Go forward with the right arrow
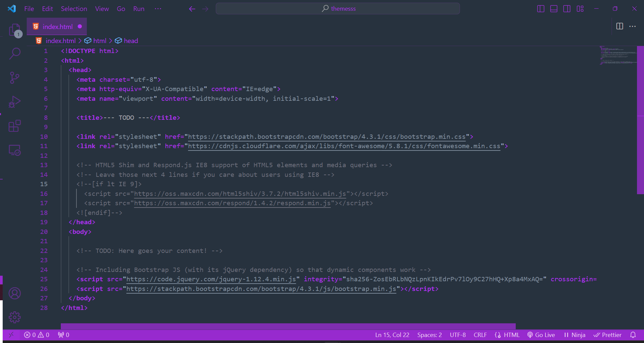The height and width of the screenshot is (343, 644). pyautogui.click(x=205, y=9)
